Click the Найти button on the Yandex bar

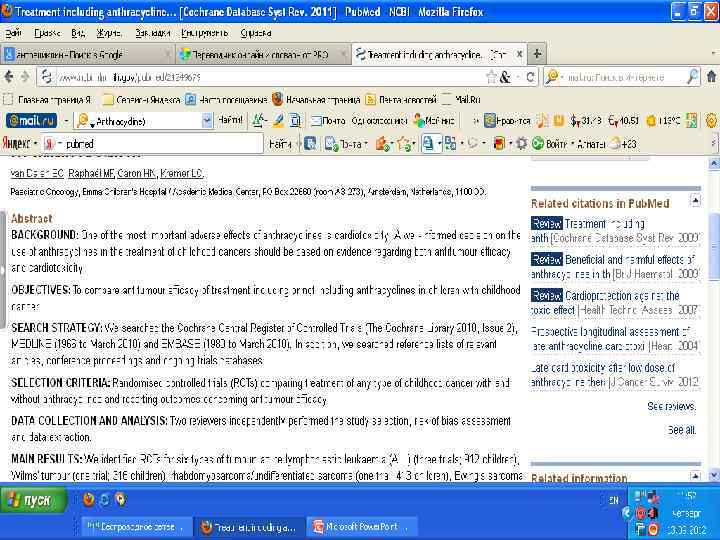pos(280,144)
